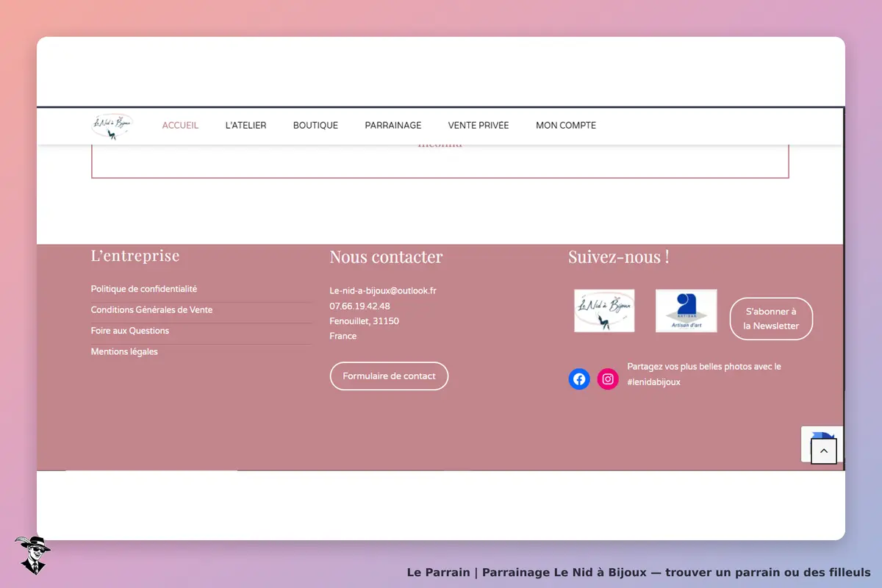Click the Le Nid à Bijoux header logo
Viewport: 882px width, 588px height.
(112, 126)
